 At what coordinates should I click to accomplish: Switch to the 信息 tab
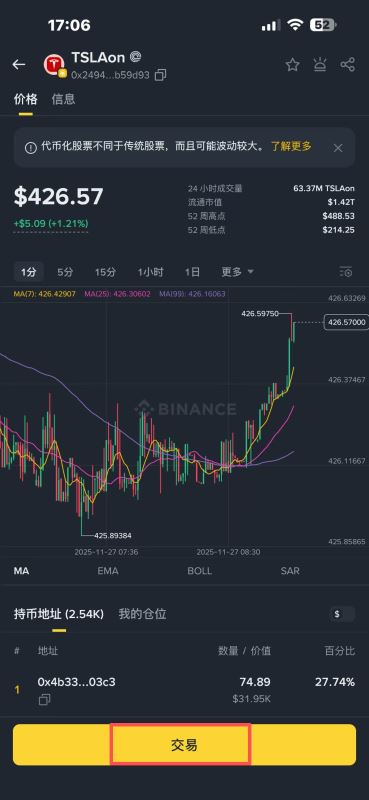click(x=63, y=99)
